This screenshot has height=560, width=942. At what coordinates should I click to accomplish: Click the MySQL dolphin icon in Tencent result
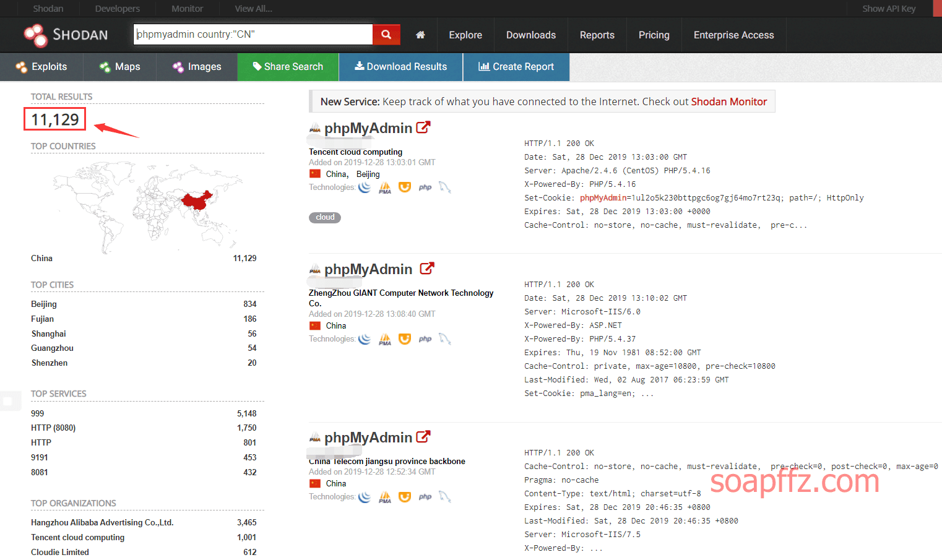pos(445,187)
